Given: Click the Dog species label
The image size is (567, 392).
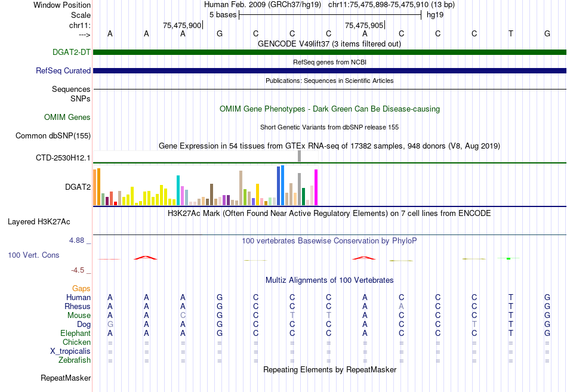Looking at the screenshot, I should pyautogui.click(x=84, y=325).
